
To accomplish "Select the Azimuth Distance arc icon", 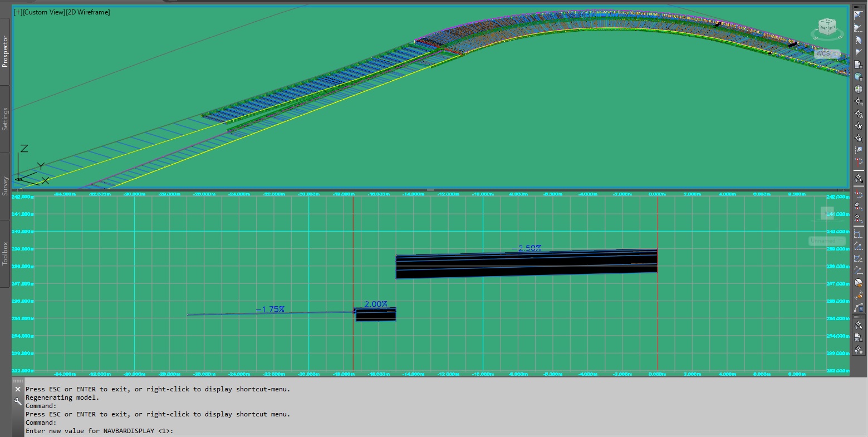I will (859, 40).
